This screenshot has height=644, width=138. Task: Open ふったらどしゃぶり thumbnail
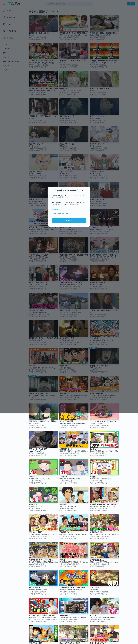pos(74,329)
